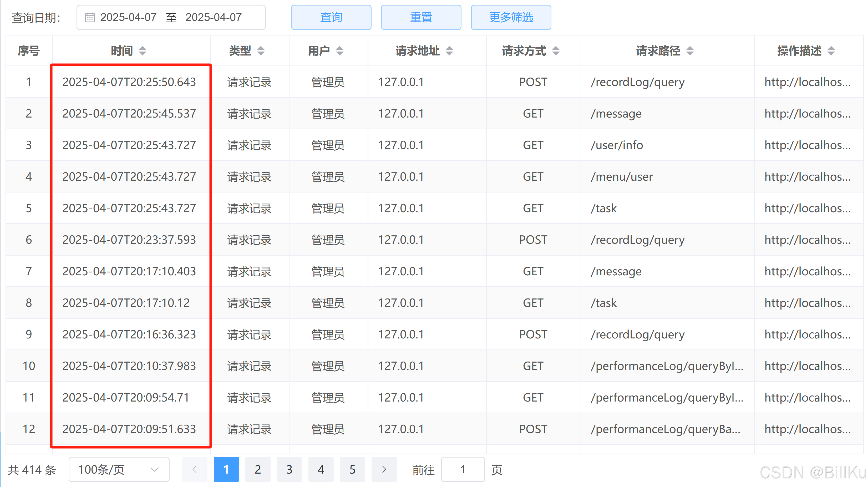Go to next page with right arrow

(384, 469)
